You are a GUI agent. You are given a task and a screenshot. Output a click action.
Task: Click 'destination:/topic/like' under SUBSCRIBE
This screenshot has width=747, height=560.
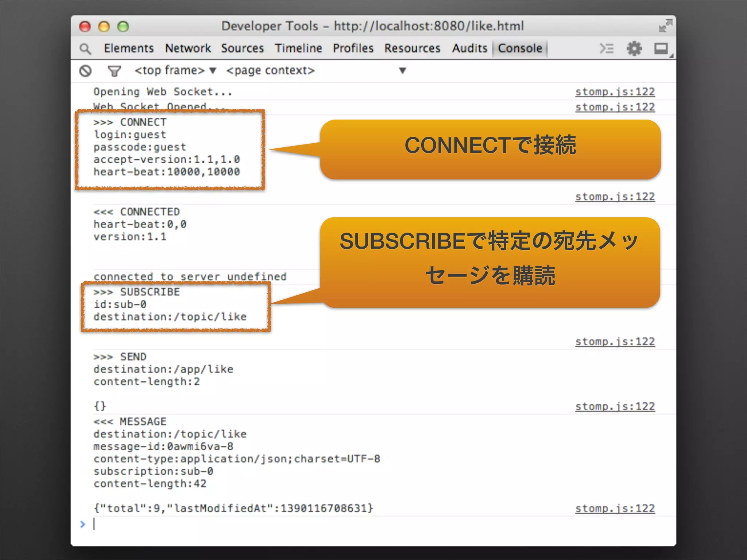(x=170, y=317)
